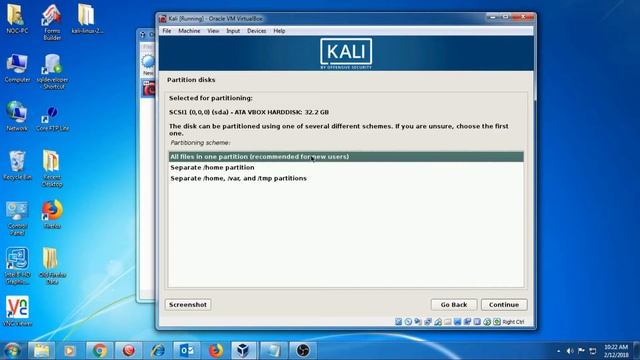Open Google Chrome from the taskbar
The width and height of the screenshot is (640, 360).
click(99, 351)
